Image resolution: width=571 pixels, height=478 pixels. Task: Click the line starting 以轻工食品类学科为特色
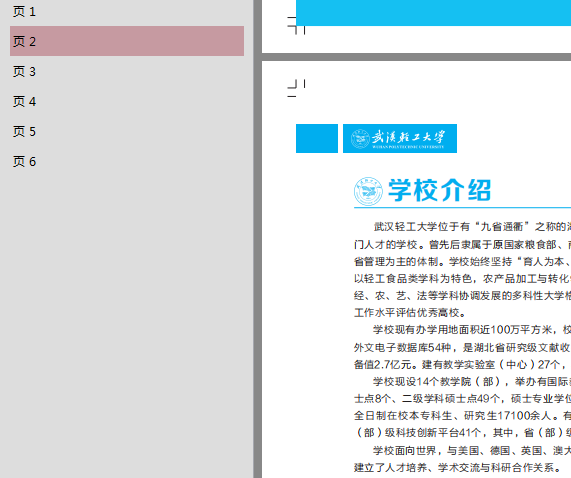point(462,279)
